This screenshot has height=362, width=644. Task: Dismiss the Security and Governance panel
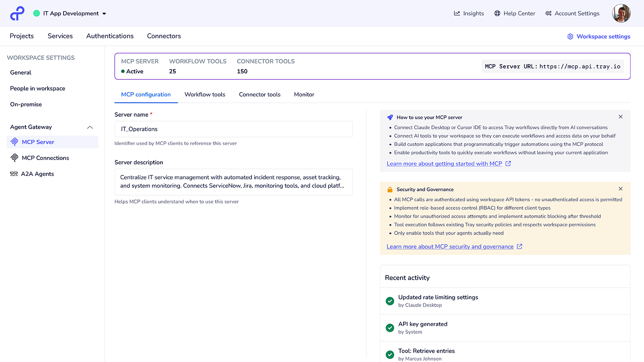[x=620, y=189]
